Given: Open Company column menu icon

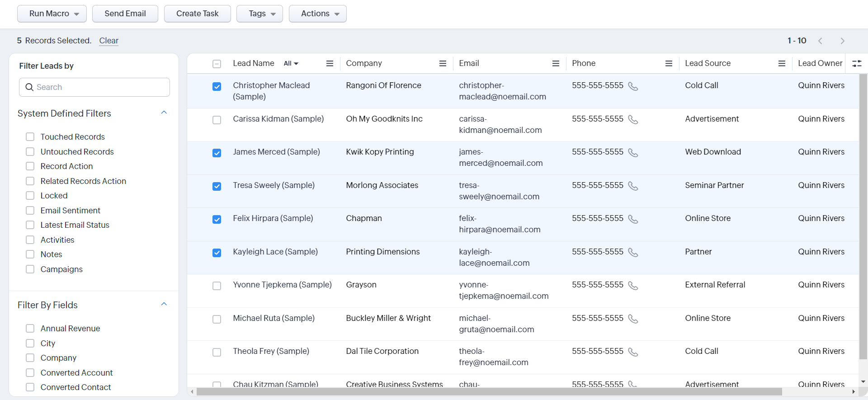Looking at the screenshot, I should (443, 64).
